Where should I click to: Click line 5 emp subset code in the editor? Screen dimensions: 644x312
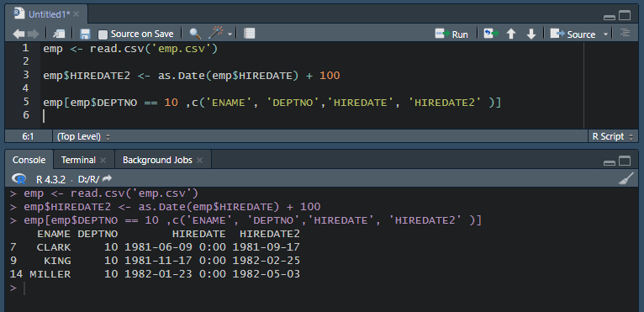(272, 103)
